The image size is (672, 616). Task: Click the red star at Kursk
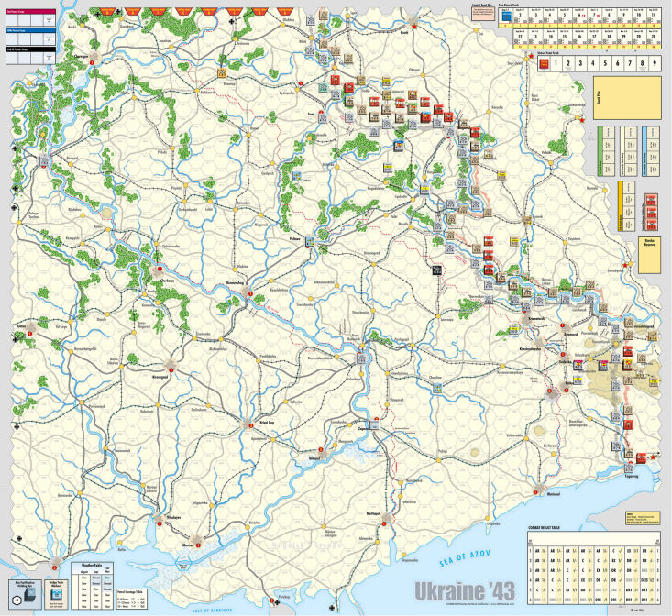tap(414, 27)
